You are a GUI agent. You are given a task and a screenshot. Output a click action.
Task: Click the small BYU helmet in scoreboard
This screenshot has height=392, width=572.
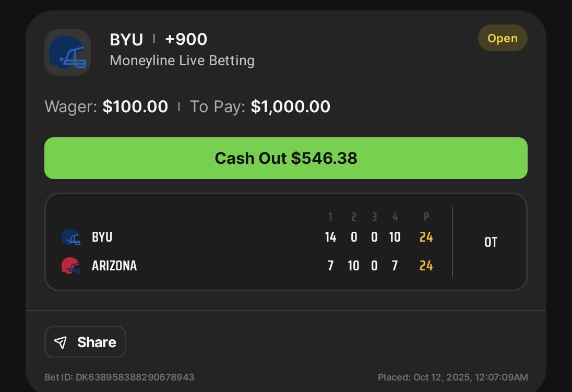(x=71, y=237)
